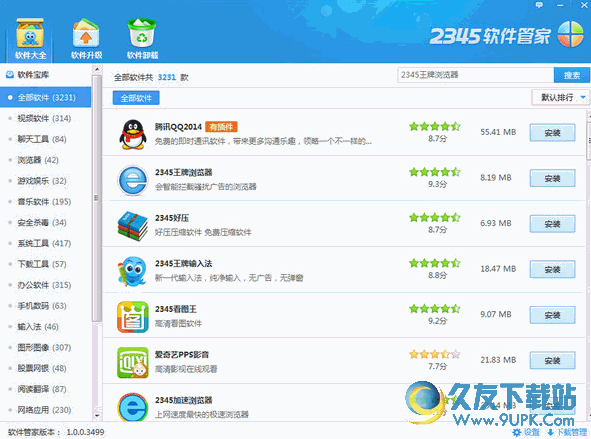Click the sidebar scrollbar down arrow

coord(97,416)
